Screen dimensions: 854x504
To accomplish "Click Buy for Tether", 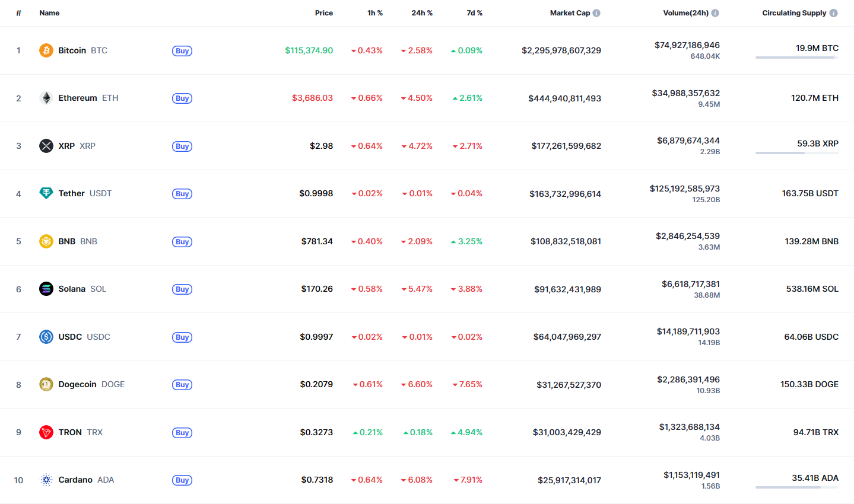I will pyautogui.click(x=182, y=194).
